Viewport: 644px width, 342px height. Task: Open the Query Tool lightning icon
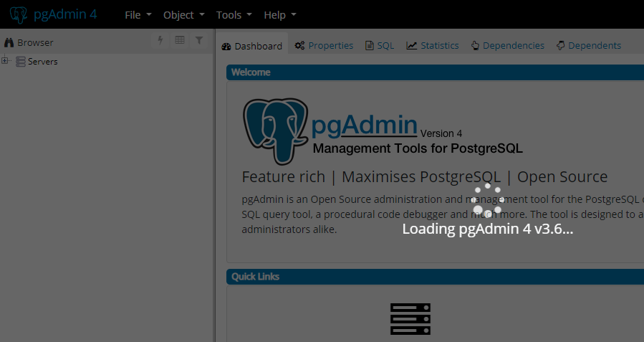(x=160, y=41)
